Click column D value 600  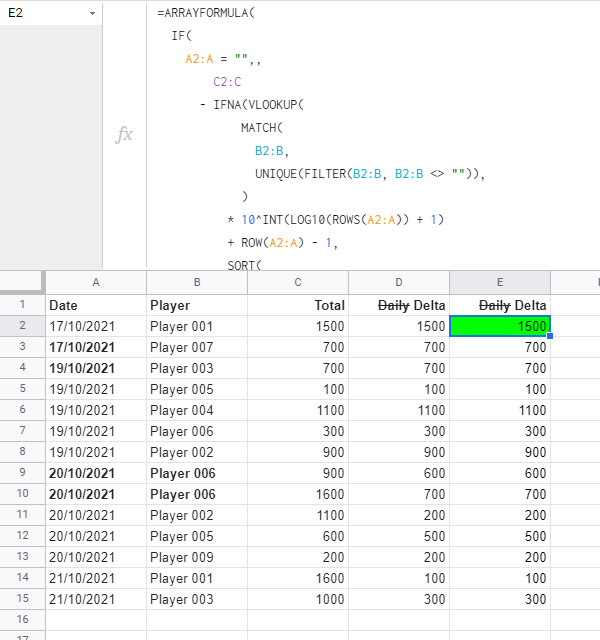click(x=399, y=473)
